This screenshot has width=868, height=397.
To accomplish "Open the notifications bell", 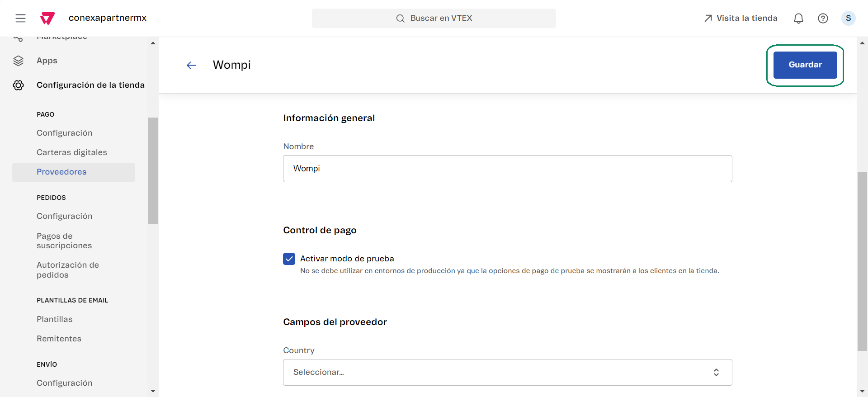I will tap(798, 18).
